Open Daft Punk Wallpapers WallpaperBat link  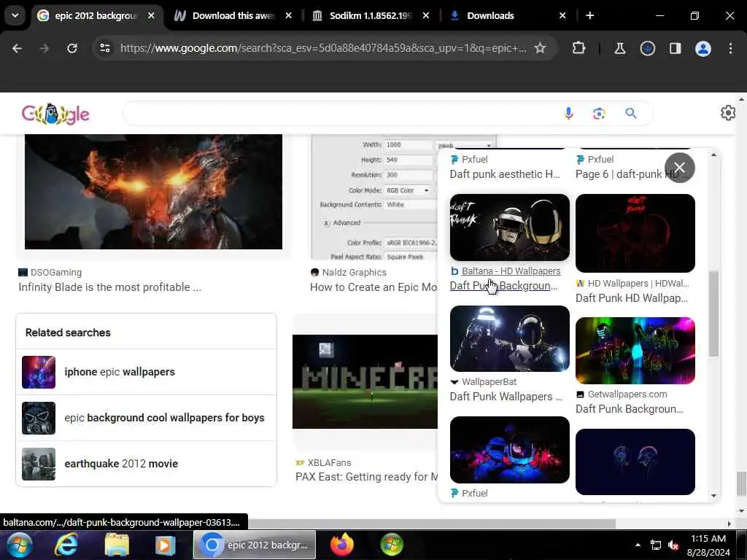tap(506, 397)
